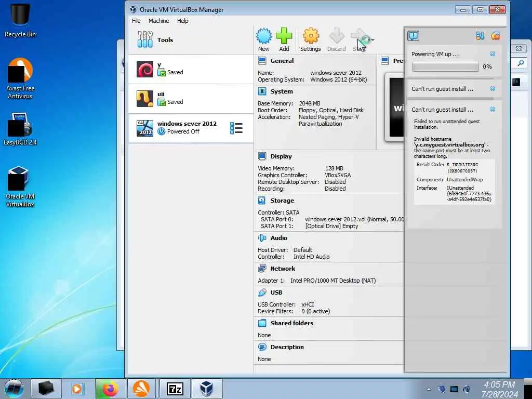Click the 'windows sever 2012.vdi' disk entry
This screenshot has height=399, width=532.
pyautogui.click(x=354, y=219)
